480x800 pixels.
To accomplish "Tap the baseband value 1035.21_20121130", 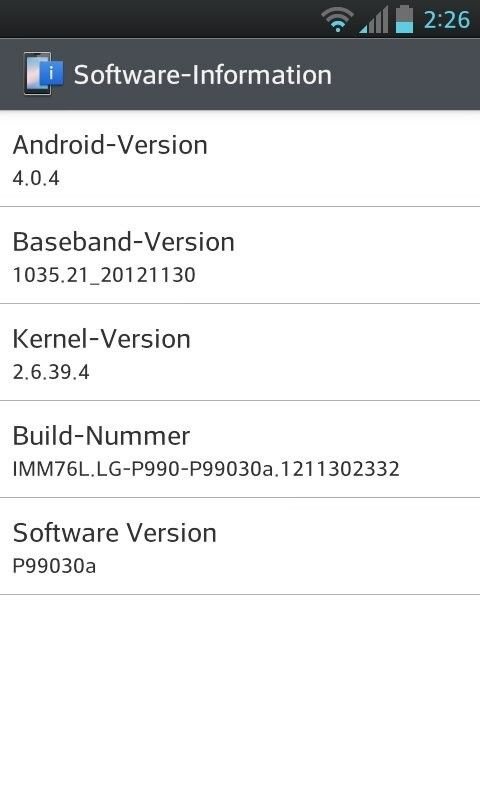I will pyautogui.click(x=104, y=275).
